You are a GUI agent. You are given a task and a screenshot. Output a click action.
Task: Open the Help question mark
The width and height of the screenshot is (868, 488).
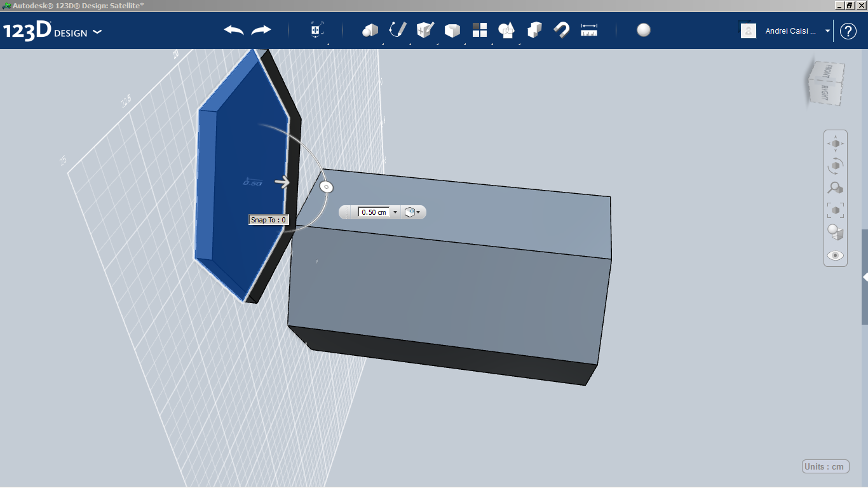click(848, 30)
